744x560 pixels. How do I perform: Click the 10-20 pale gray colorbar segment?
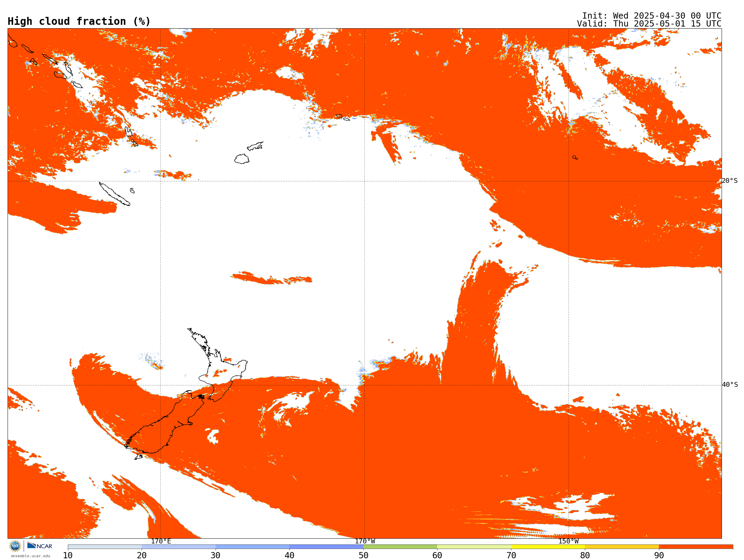(x=105, y=547)
